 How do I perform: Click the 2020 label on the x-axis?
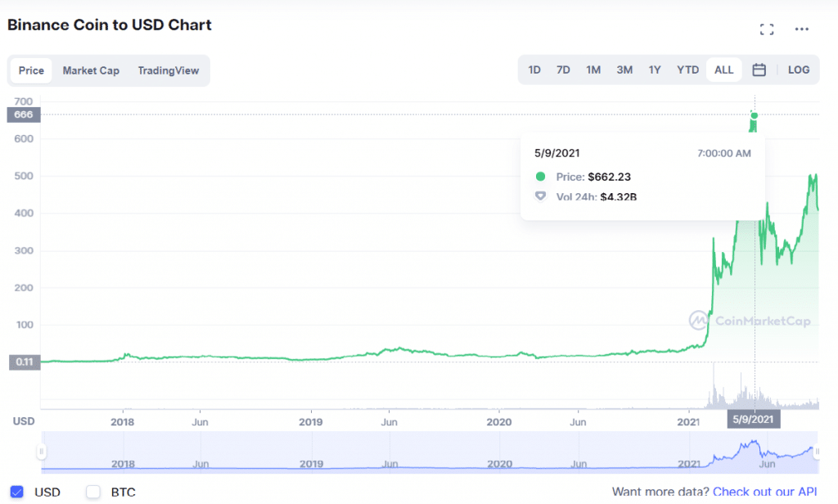click(x=499, y=421)
